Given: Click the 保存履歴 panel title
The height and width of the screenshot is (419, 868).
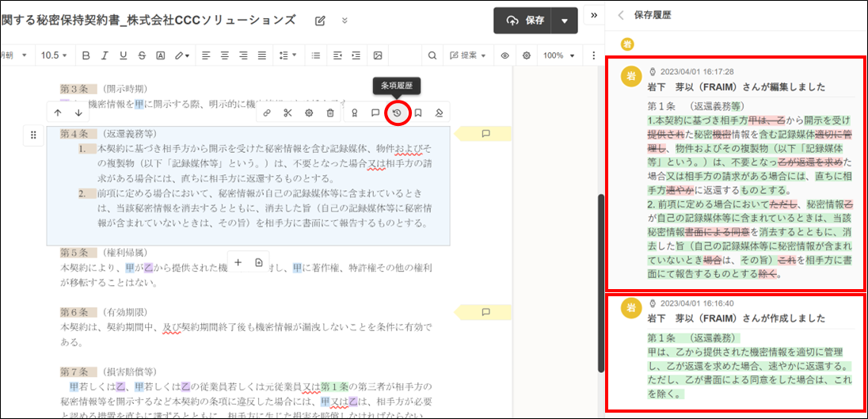Looking at the screenshot, I should coord(653,16).
